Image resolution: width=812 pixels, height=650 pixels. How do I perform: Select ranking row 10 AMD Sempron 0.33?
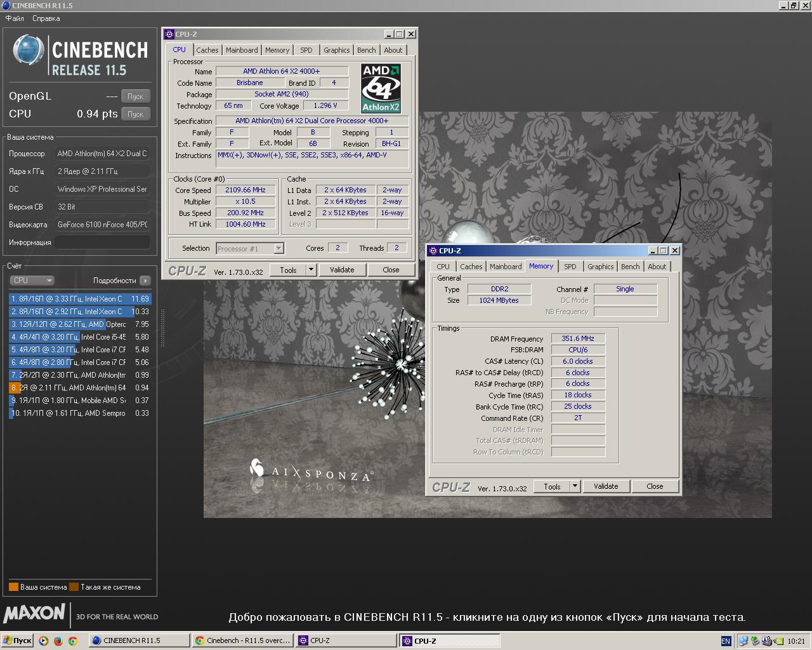pyautogui.click(x=80, y=413)
